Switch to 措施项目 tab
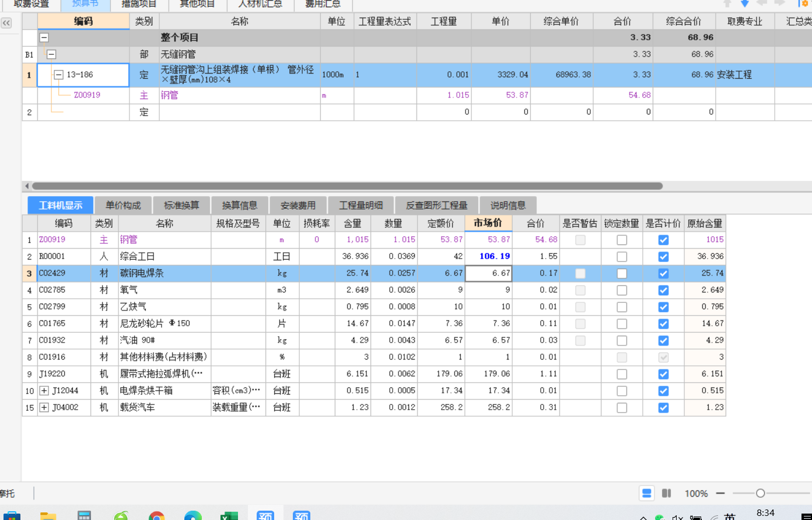The height and width of the screenshot is (520, 812). click(x=139, y=4)
